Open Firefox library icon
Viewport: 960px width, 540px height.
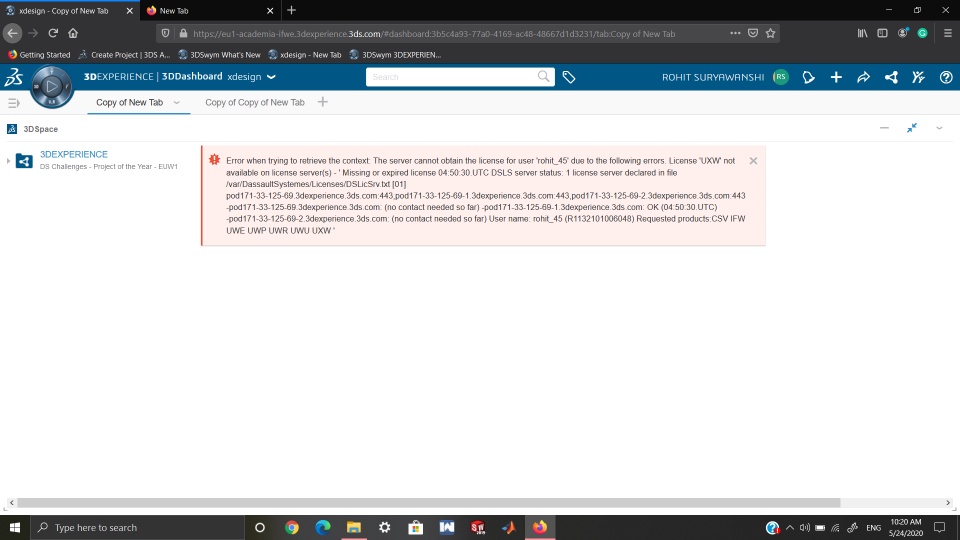(x=862, y=33)
